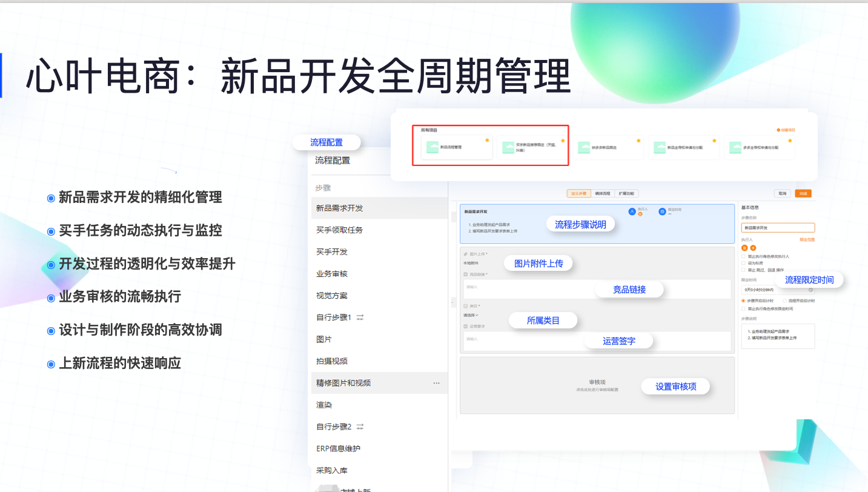Switch to the 编排流程 tab
Viewport: 868px width, 492px height.
(x=602, y=193)
